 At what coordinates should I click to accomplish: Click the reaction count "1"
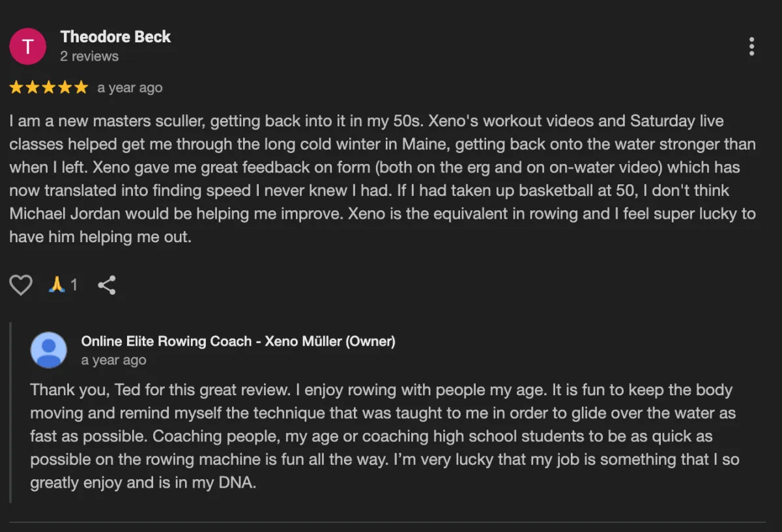coord(74,285)
